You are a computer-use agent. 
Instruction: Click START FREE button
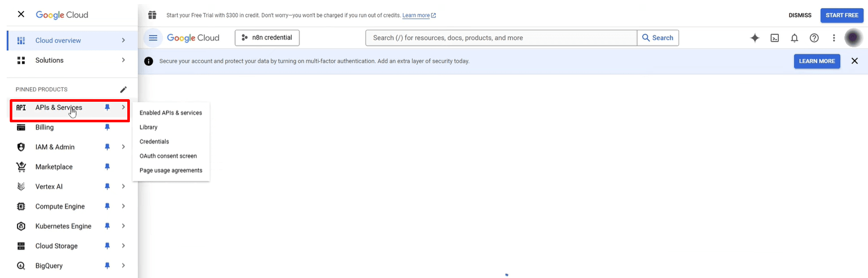point(842,15)
